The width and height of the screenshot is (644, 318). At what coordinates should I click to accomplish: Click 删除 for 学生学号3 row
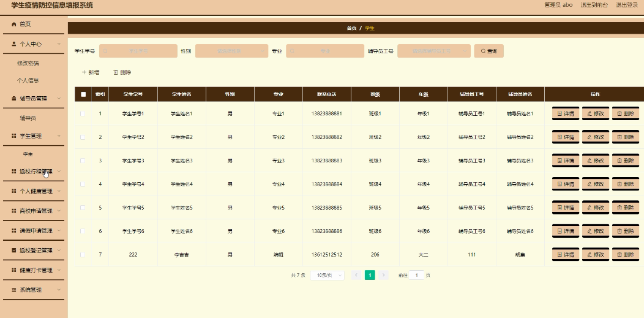point(626,161)
